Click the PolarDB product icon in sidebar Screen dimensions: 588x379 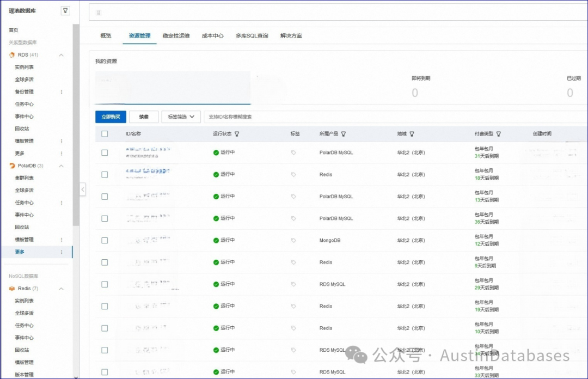coord(12,166)
